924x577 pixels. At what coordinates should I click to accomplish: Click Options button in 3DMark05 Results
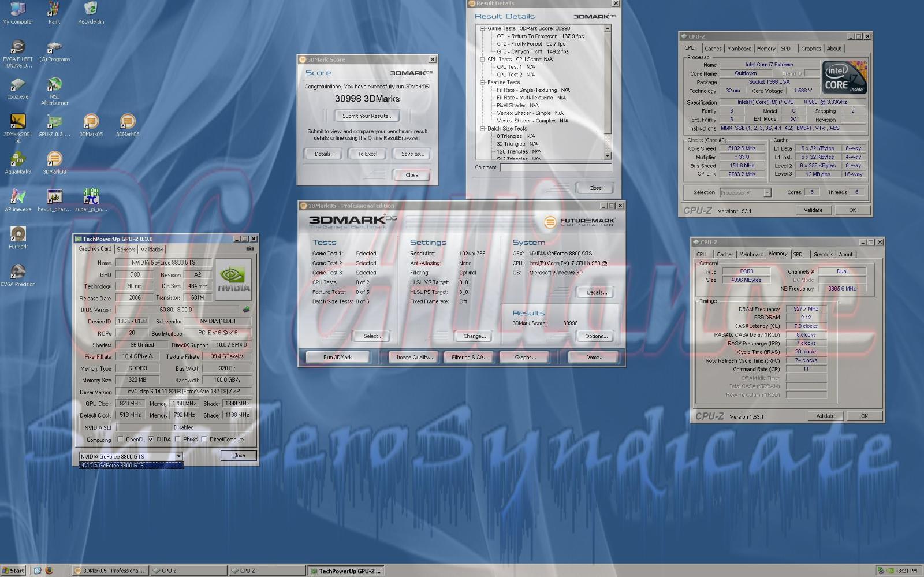click(596, 336)
